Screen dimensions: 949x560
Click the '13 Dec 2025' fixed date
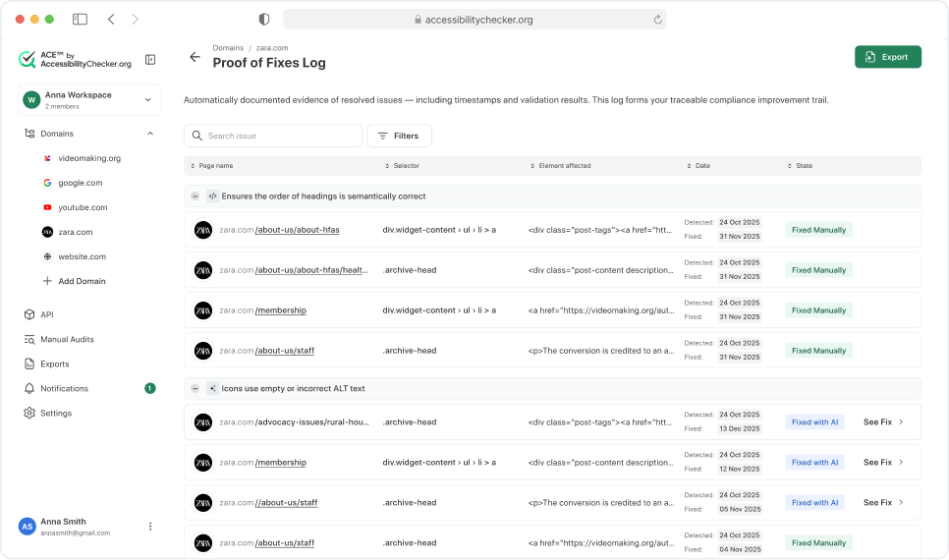pos(739,429)
